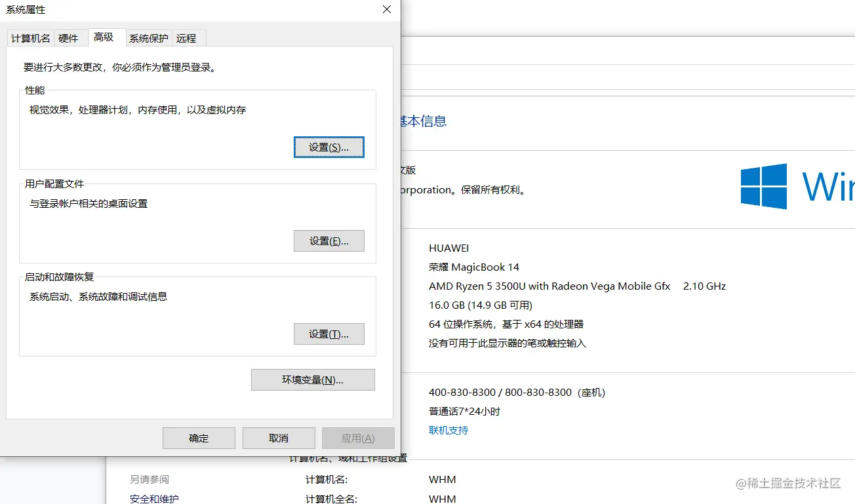Viewport: 855px width, 504px height.
Task: Click the Windows logo in system window
Action: coord(764,186)
